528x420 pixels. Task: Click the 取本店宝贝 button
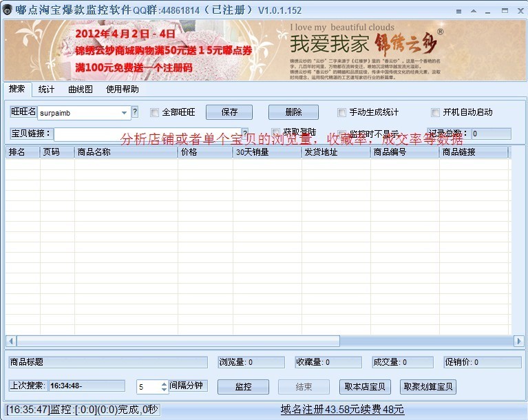pyautogui.click(x=365, y=387)
